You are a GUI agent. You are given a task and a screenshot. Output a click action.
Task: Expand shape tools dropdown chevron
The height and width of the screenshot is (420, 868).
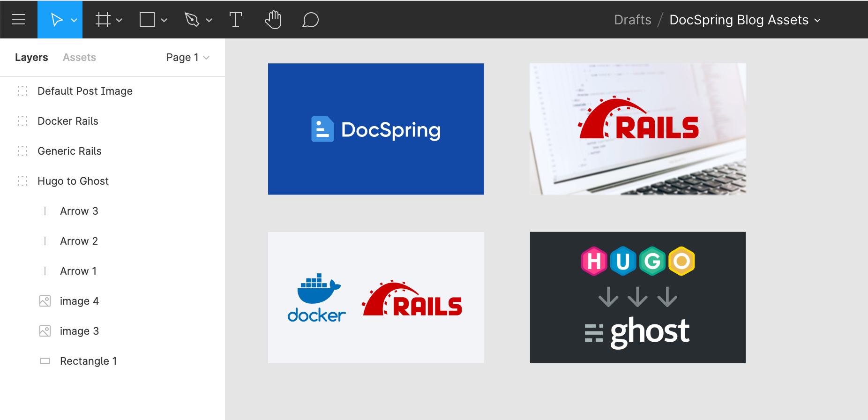164,20
